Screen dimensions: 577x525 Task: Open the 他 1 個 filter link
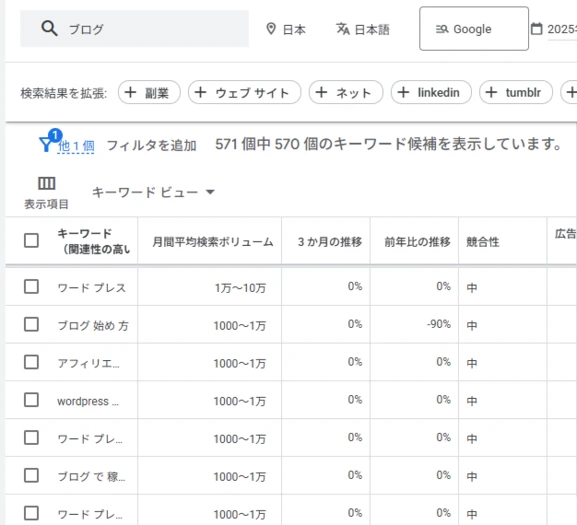pyautogui.click(x=76, y=146)
